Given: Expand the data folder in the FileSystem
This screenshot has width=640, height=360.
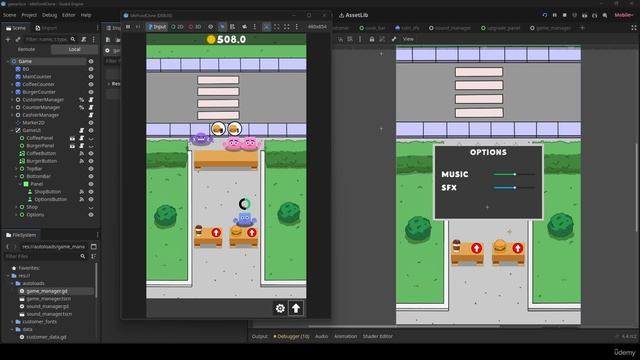Looking at the screenshot, I should pos(12,329).
